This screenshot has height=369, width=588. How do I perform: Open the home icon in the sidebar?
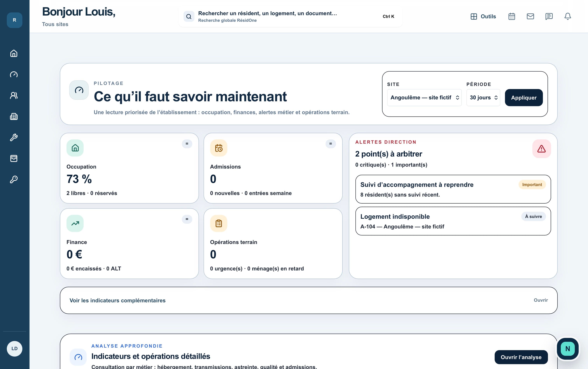coord(14,53)
